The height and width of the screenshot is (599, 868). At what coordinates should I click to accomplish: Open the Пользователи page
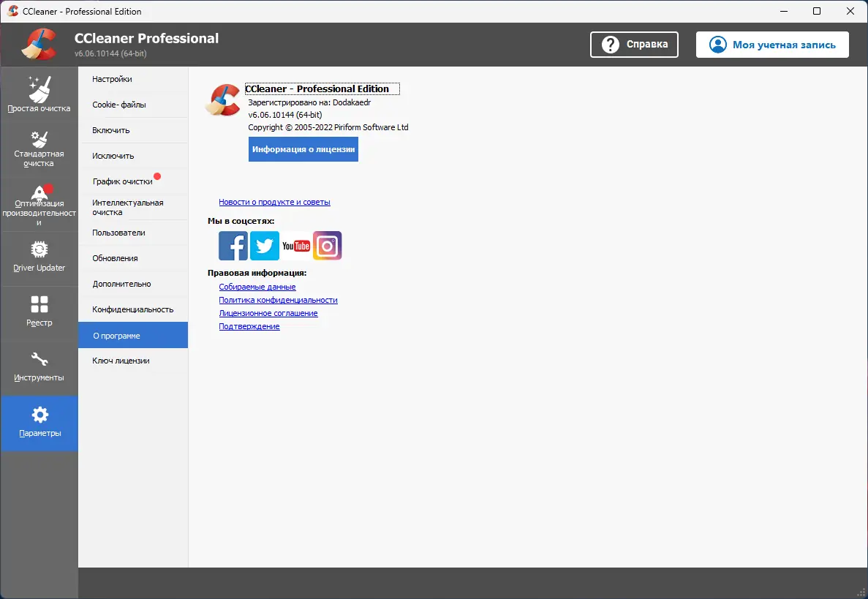pos(133,233)
